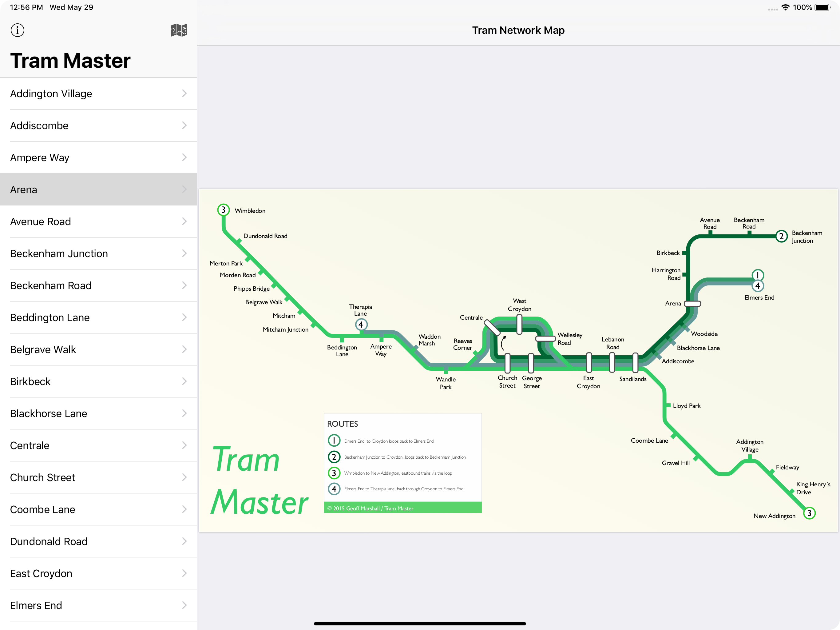
Task: Click the Tram Network Map title
Action: pyautogui.click(x=518, y=30)
